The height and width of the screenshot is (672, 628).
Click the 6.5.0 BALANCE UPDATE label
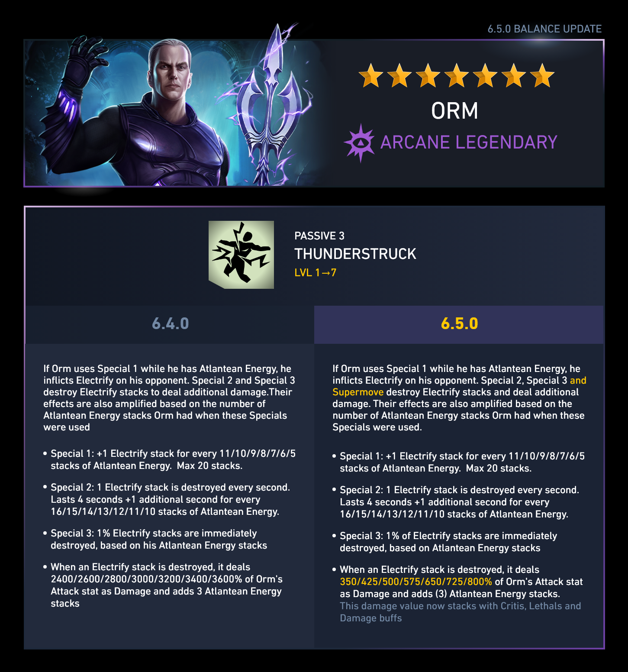(x=544, y=29)
